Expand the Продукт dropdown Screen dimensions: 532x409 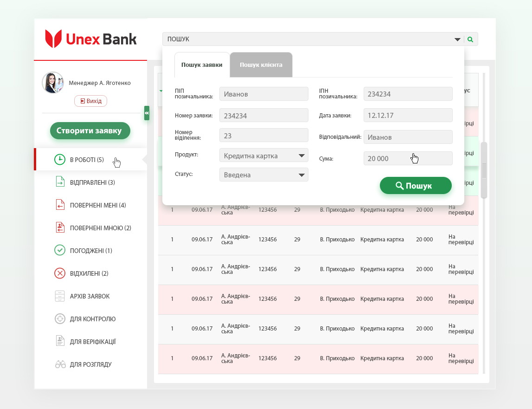pyautogui.click(x=301, y=156)
